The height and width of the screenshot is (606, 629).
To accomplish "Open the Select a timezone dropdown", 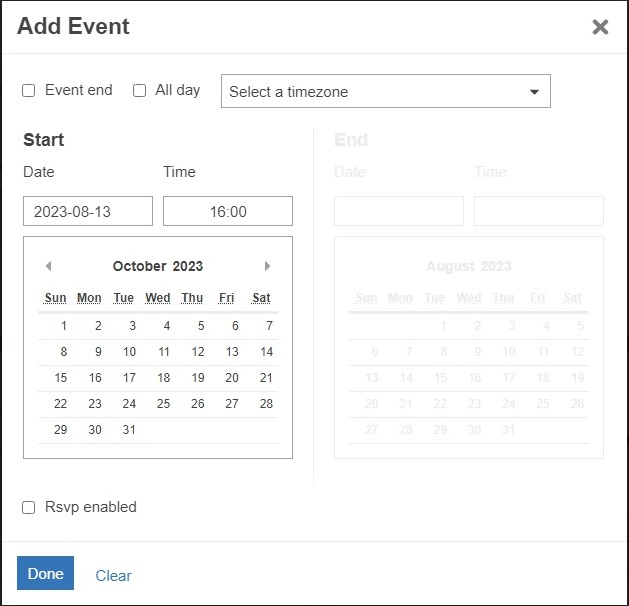I will (385, 91).
